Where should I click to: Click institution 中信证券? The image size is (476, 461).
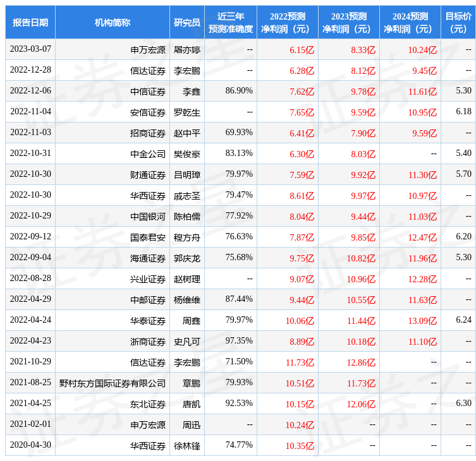[x=148, y=92]
